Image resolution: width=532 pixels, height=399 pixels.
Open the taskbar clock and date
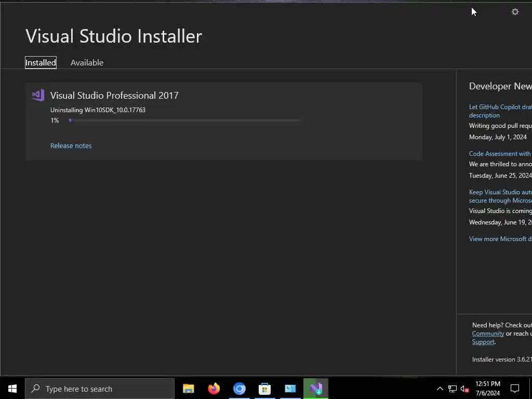[x=487, y=389]
